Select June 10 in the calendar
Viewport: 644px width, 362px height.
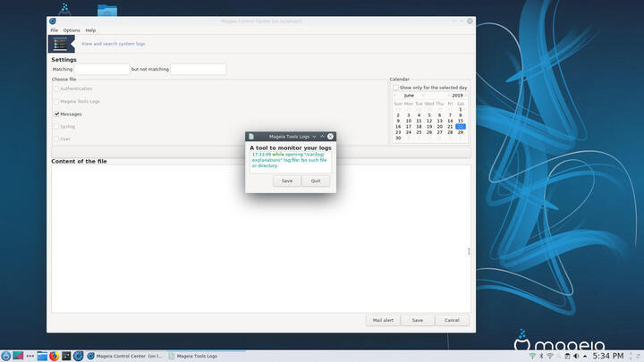click(x=409, y=121)
